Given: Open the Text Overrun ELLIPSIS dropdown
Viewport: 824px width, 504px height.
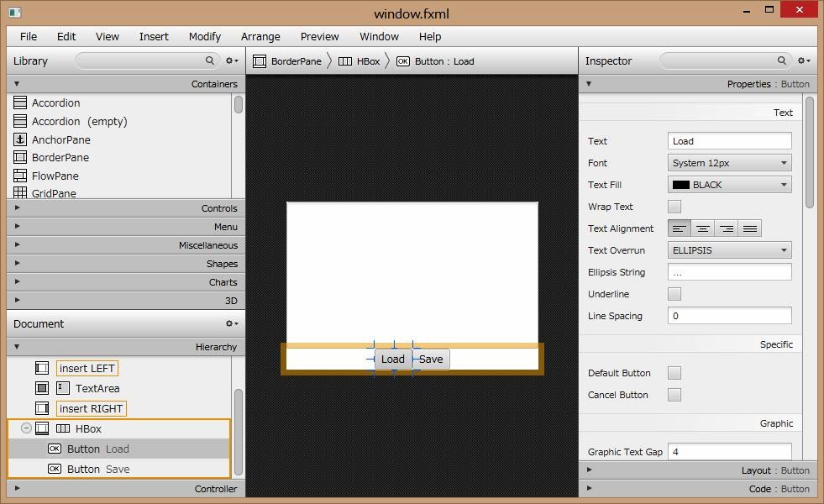Looking at the screenshot, I should (729, 250).
